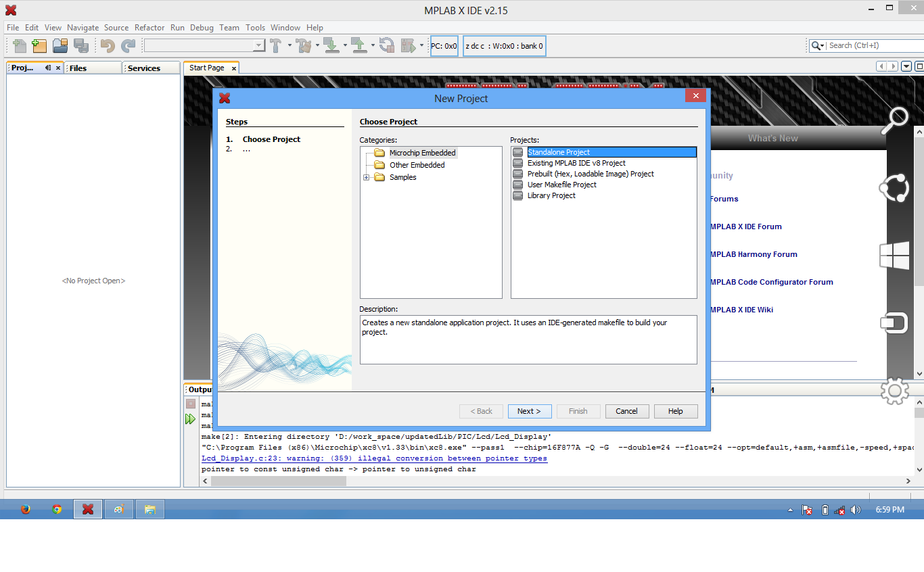Open the Debug menu
The height and width of the screenshot is (572, 924).
[202, 28]
